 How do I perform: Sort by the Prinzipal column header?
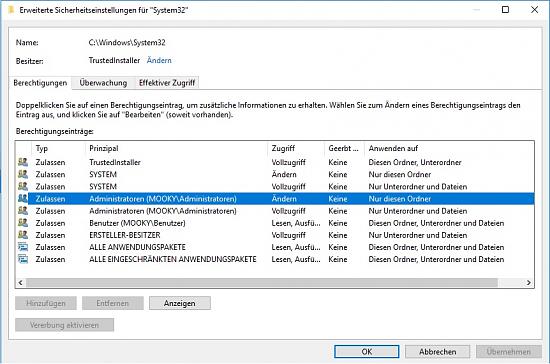pyautogui.click(x=176, y=148)
